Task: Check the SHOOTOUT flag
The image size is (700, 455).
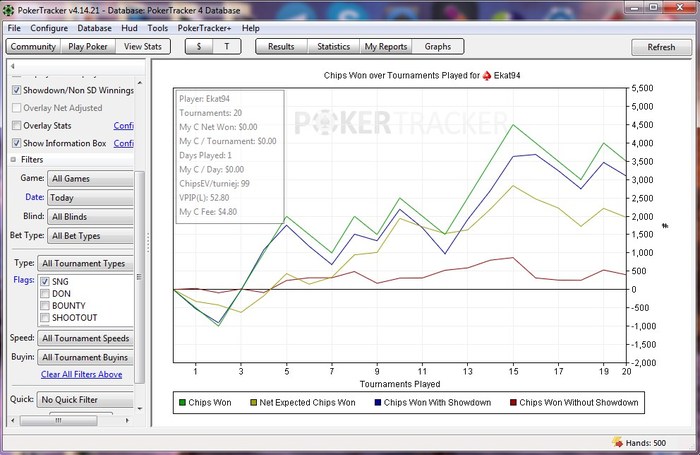Action: tap(45, 318)
